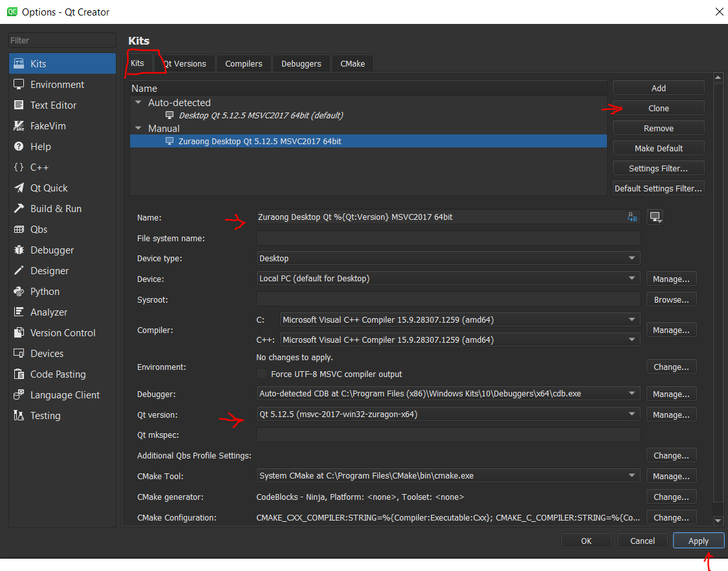This screenshot has height=571, width=728.
Task: Open the CMake Tool dropdown
Action: click(448, 475)
